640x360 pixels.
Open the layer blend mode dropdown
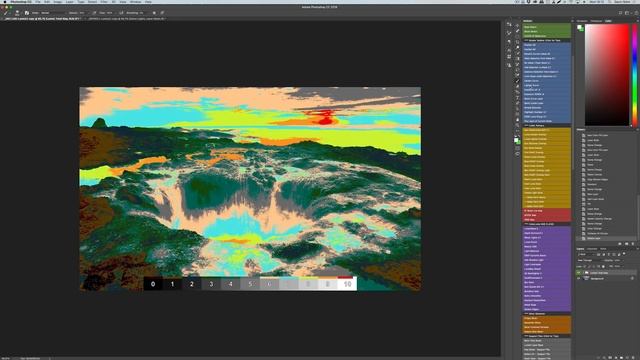589,260
